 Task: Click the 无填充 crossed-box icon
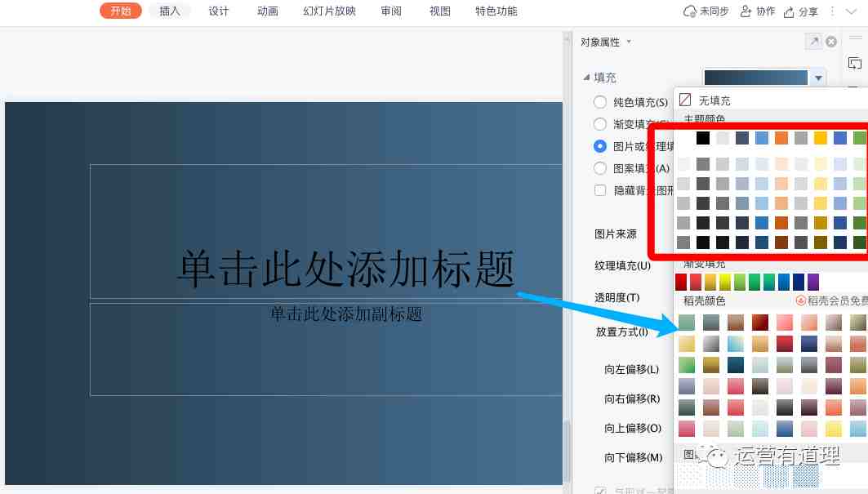[x=685, y=100]
